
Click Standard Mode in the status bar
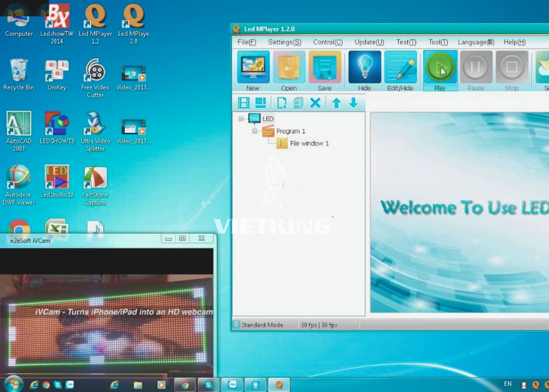[262, 325]
